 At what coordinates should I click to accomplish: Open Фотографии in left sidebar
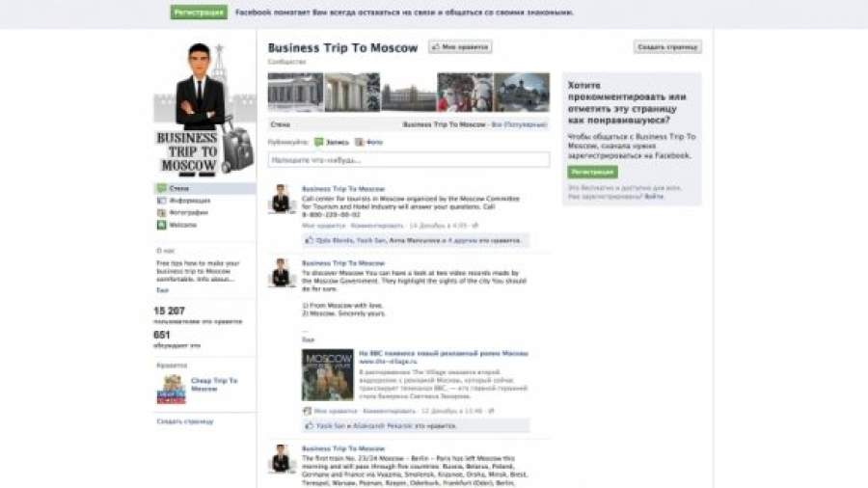point(189,212)
